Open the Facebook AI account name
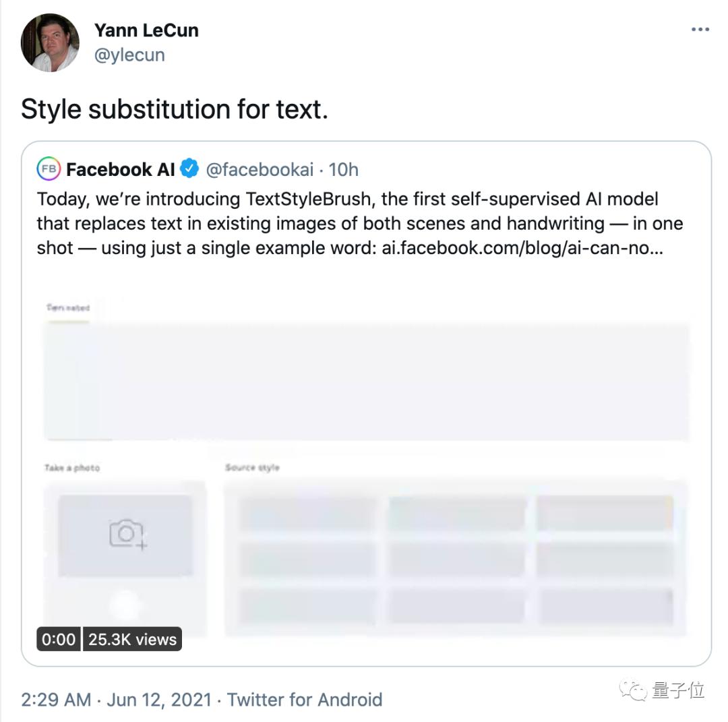This screenshot has width=728, height=722. [120, 169]
